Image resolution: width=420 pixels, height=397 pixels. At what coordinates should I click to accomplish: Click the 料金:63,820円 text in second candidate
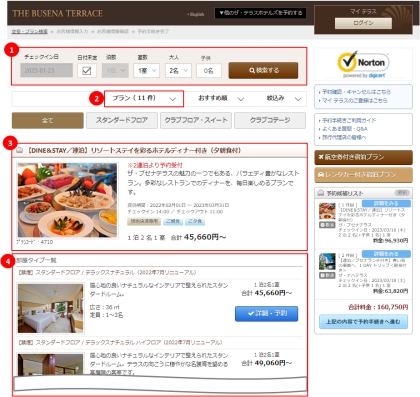390,291
